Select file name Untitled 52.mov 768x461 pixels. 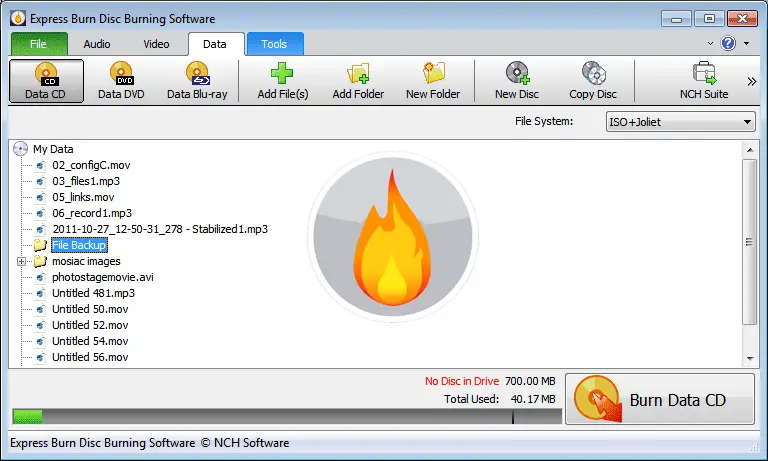tap(90, 325)
